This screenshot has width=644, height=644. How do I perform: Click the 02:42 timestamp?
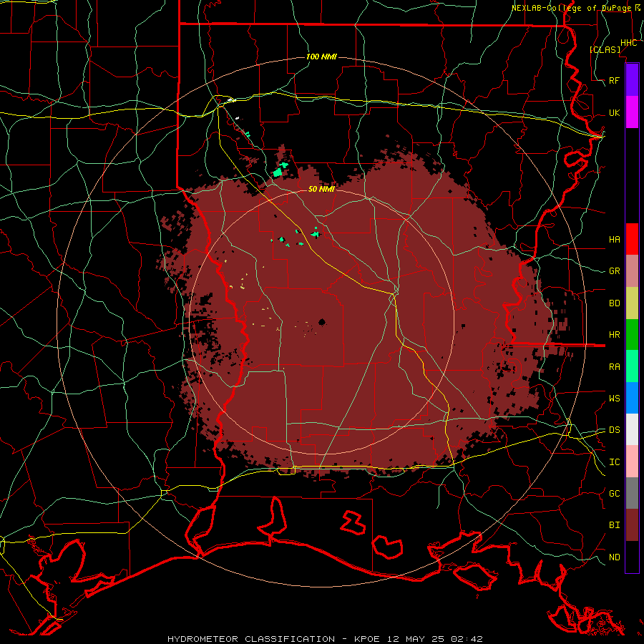(466, 639)
